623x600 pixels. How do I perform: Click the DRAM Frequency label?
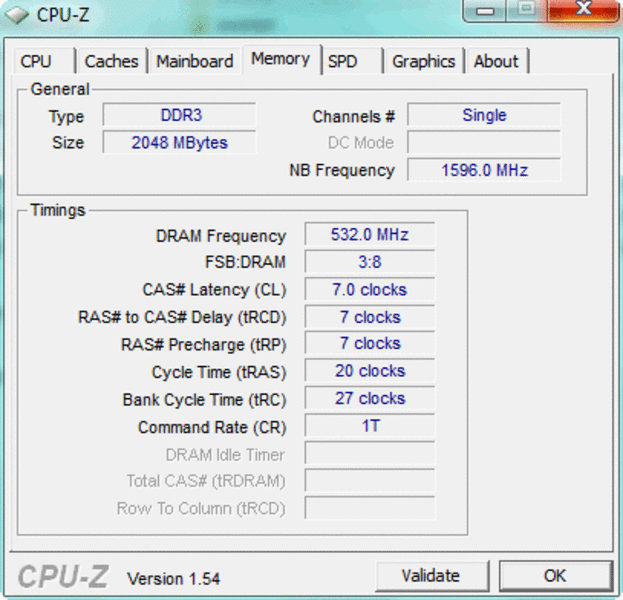[x=221, y=236]
